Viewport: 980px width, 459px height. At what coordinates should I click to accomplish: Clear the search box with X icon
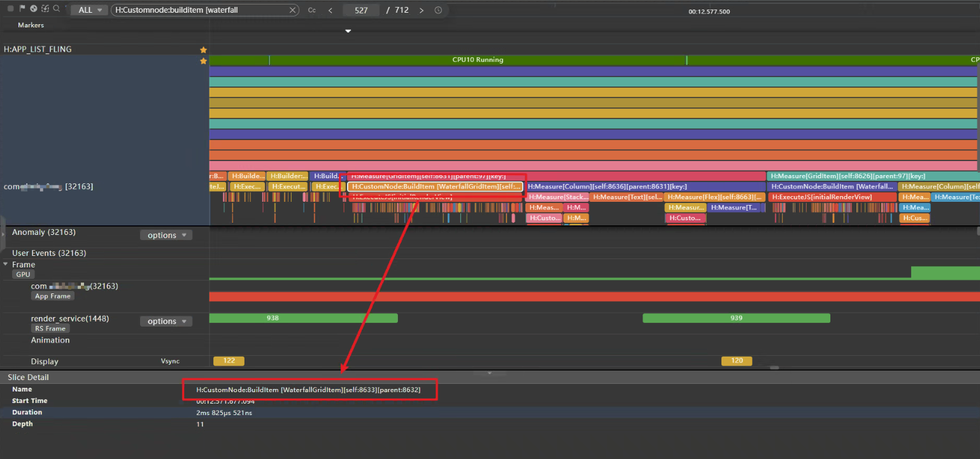(292, 10)
